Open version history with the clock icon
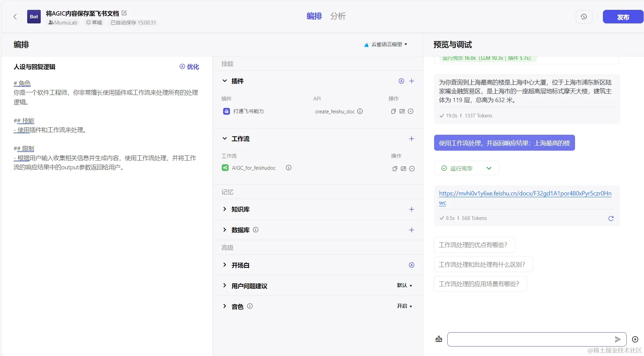The width and height of the screenshot is (644, 356). click(584, 16)
